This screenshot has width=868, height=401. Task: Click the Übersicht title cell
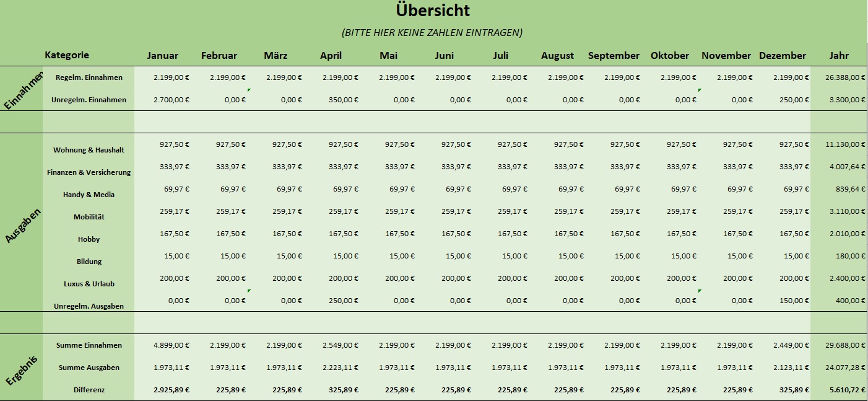coord(433,11)
